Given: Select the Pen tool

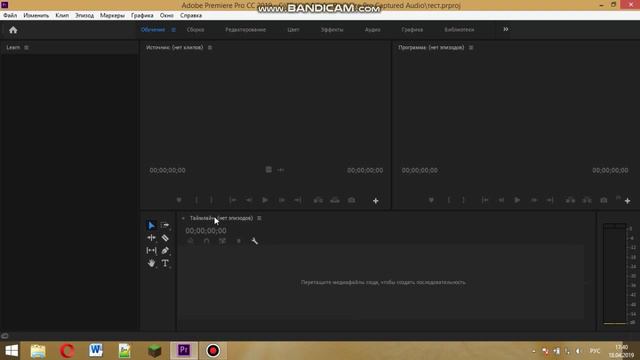Looking at the screenshot, I should point(165,251).
